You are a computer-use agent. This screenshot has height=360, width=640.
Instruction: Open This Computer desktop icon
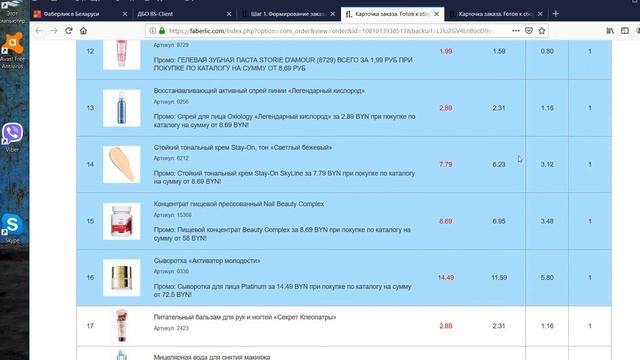pyautogui.click(x=12, y=12)
